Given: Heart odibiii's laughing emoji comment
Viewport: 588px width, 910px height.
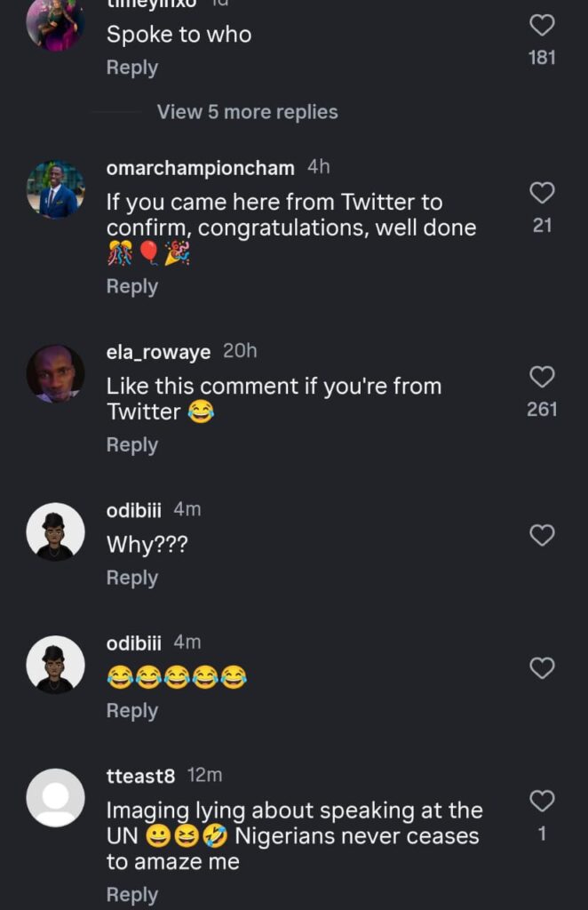Looking at the screenshot, I should (542, 668).
